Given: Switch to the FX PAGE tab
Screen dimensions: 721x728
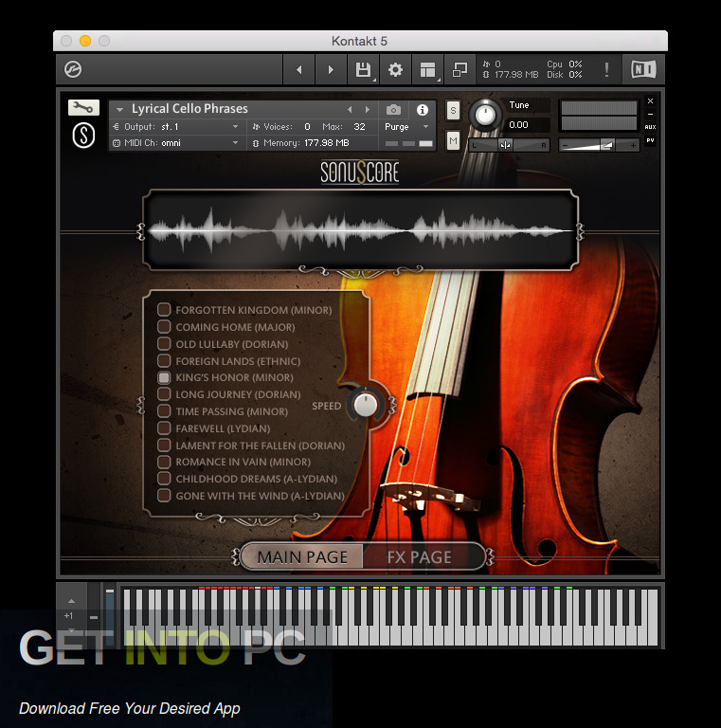Looking at the screenshot, I should [420, 556].
